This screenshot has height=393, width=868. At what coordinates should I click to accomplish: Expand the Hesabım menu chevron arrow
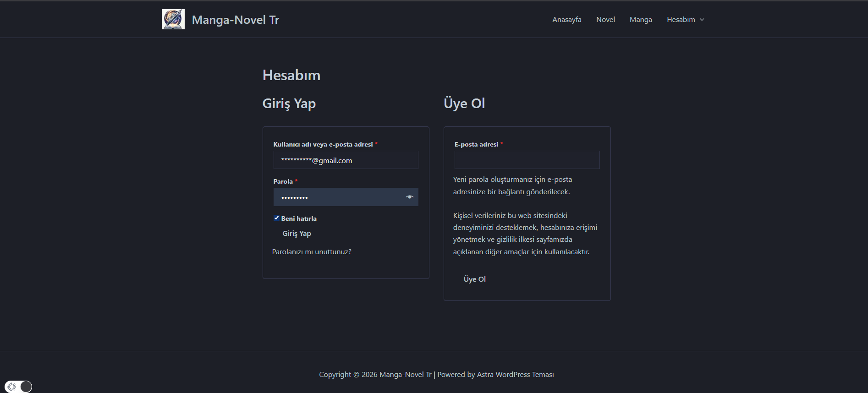[702, 20]
